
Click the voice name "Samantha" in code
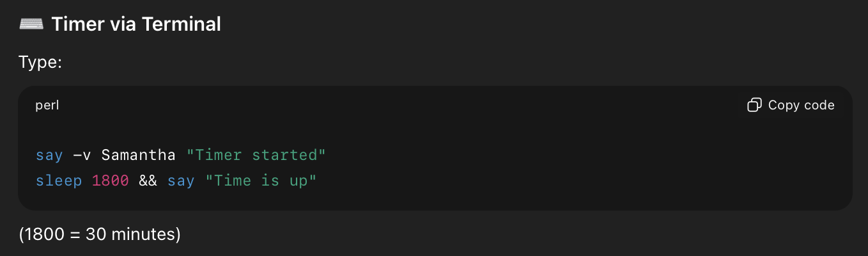(x=138, y=155)
